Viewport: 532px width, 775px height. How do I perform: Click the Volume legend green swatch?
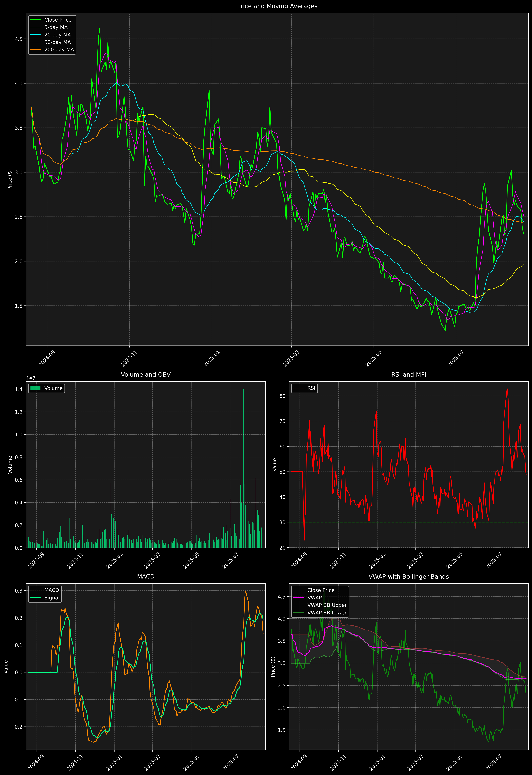point(35,388)
